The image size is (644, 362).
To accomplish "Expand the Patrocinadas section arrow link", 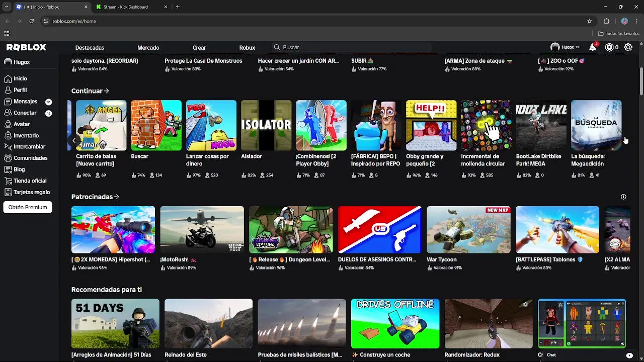I will click(95, 197).
